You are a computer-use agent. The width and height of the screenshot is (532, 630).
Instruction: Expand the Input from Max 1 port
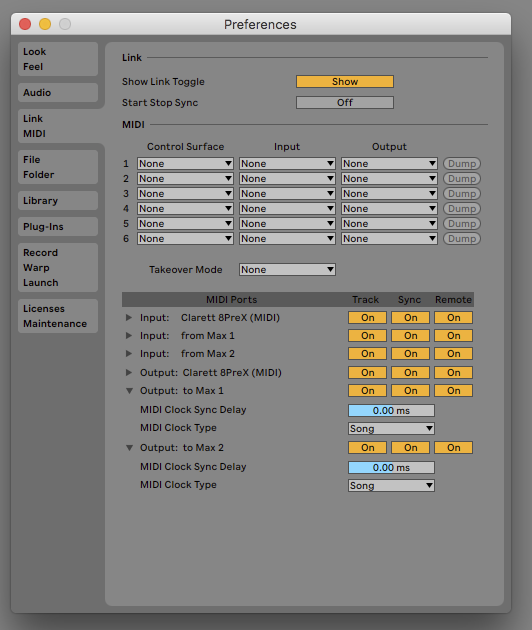pos(129,335)
